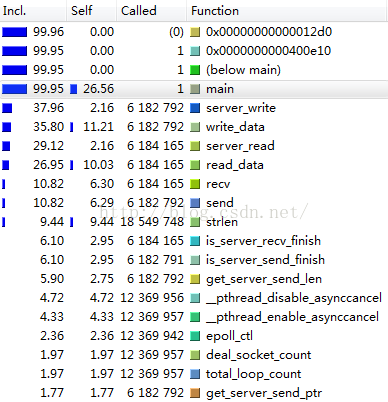Select the recv function

218,184
